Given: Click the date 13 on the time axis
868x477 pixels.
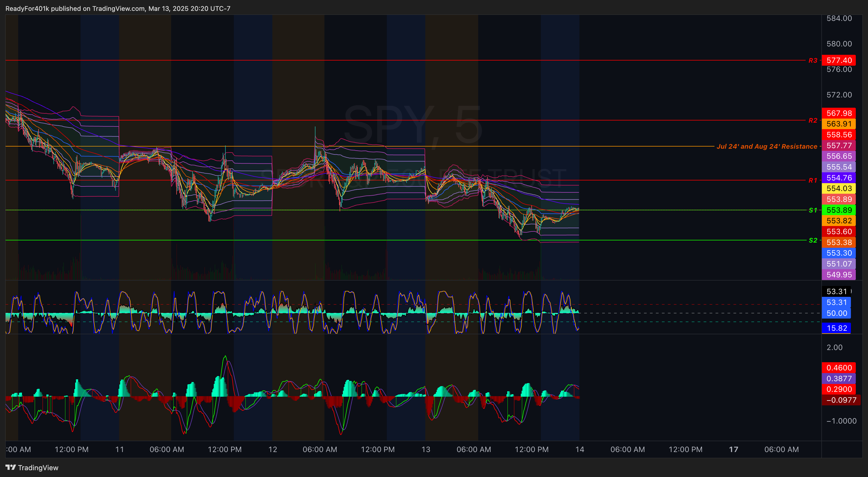Looking at the screenshot, I should pos(426,449).
